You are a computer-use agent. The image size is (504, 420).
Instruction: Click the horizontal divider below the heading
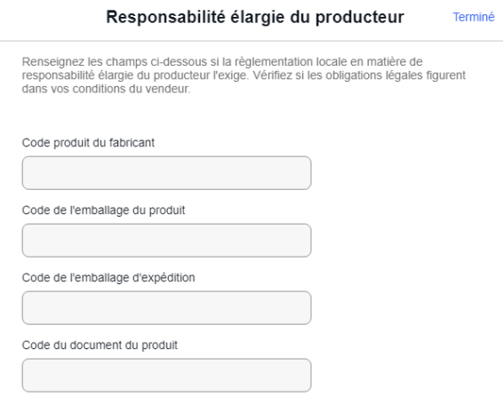(x=252, y=41)
